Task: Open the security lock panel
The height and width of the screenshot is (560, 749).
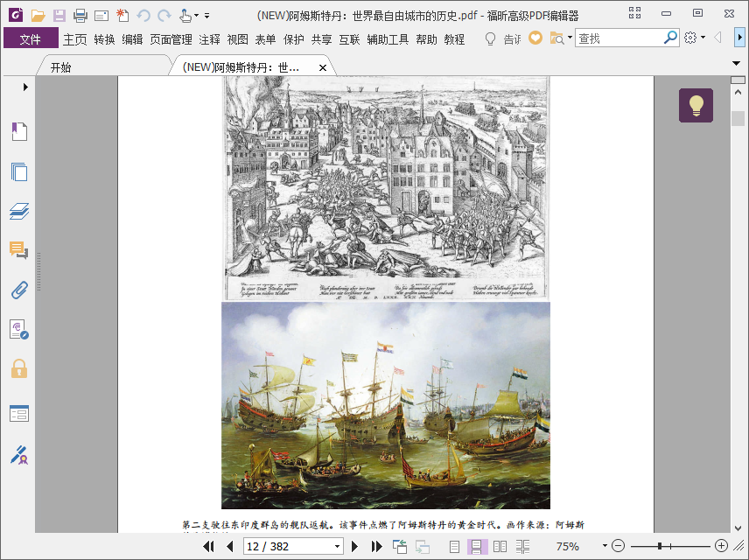Action: pos(19,369)
